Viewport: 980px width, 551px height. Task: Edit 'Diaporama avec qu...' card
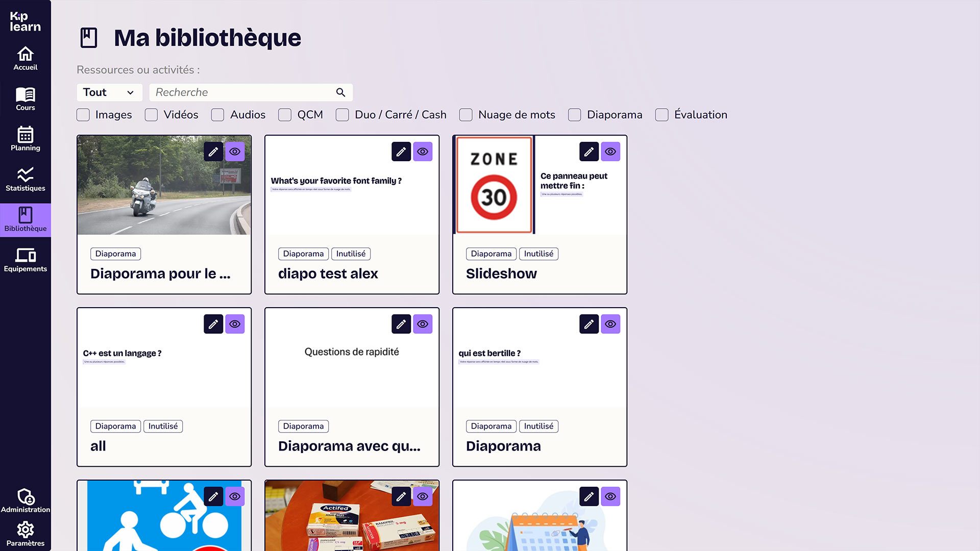(401, 324)
